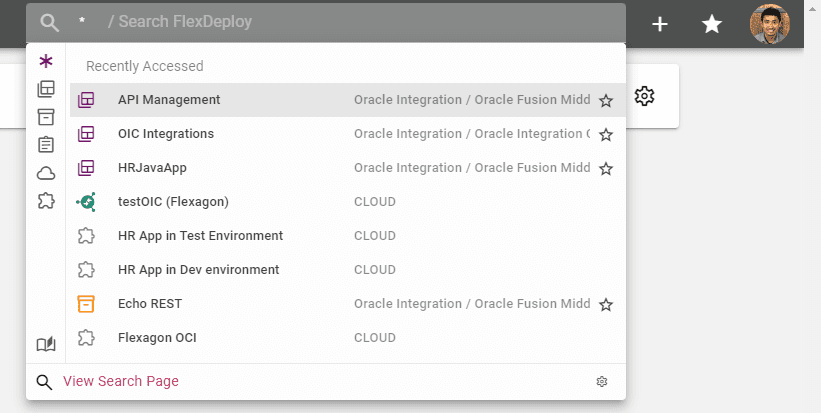
Task: Click the orange Echo REST package icon
Action: point(86,304)
